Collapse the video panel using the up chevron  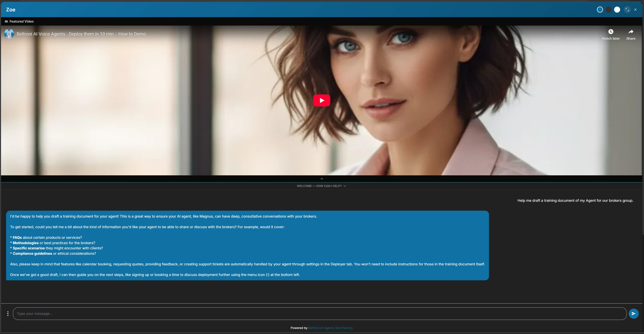click(x=322, y=179)
